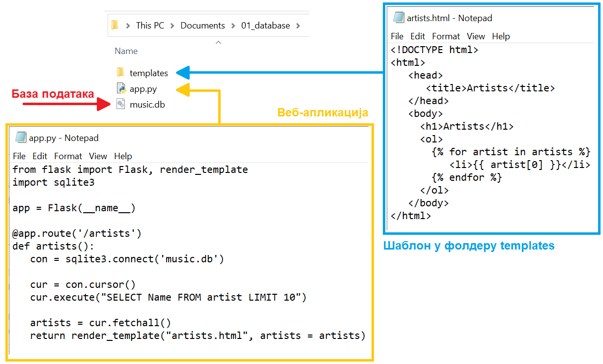
Task: Select the app.py file name
Action: pos(143,89)
